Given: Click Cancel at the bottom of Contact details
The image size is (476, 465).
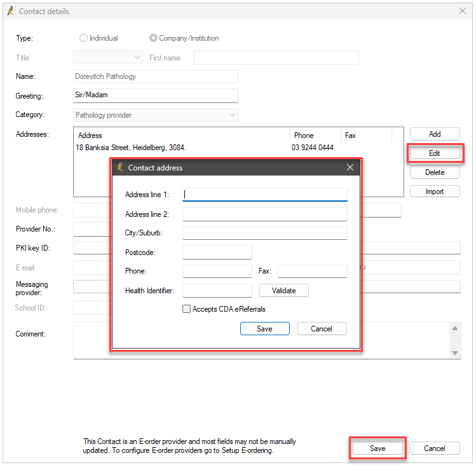Looking at the screenshot, I should [435, 448].
